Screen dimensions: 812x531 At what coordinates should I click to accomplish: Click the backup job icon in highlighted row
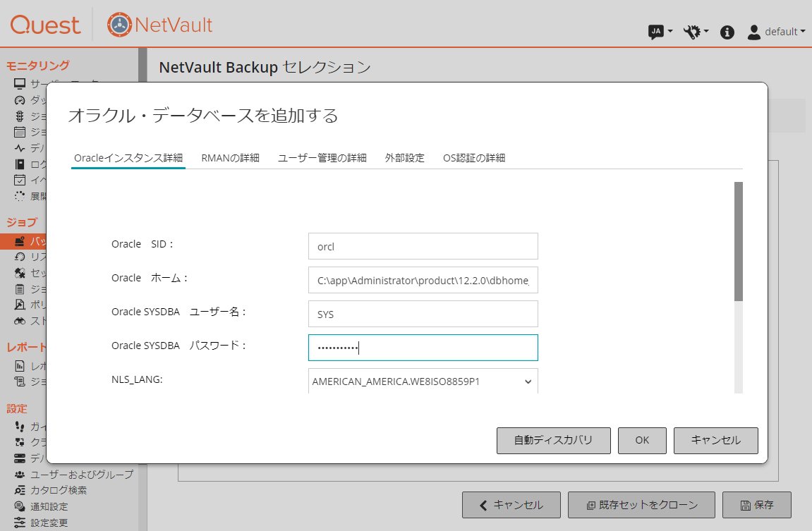coord(20,241)
